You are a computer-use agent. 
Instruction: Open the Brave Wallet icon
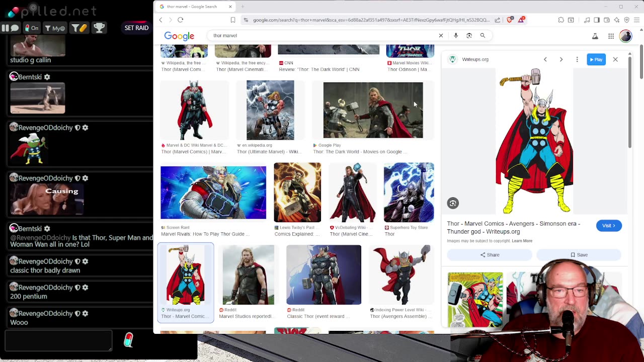607,20
